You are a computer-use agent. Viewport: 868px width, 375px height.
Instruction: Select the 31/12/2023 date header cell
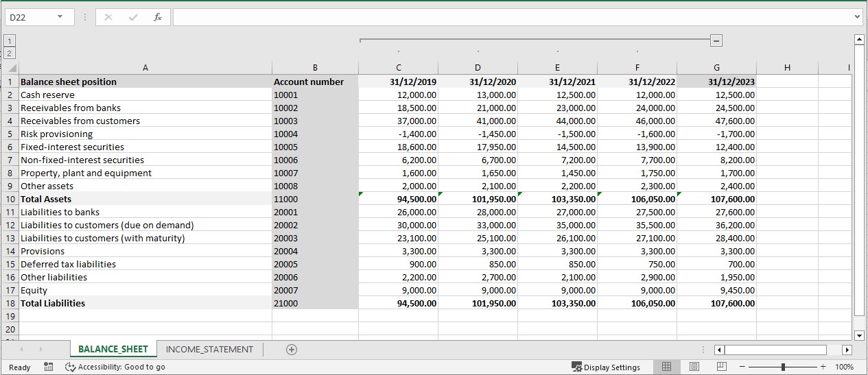coord(717,82)
